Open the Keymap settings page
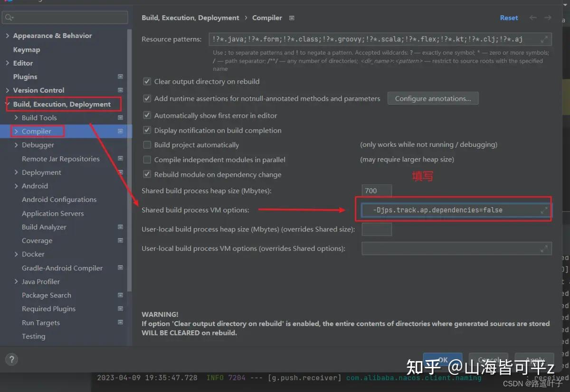Screen dimensions: 570x392 tap(27, 49)
